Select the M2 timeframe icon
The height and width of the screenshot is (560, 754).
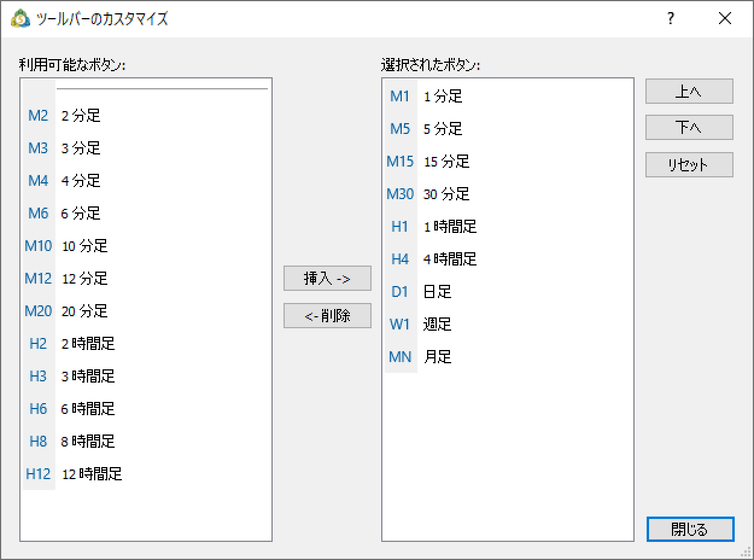(38, 115)
